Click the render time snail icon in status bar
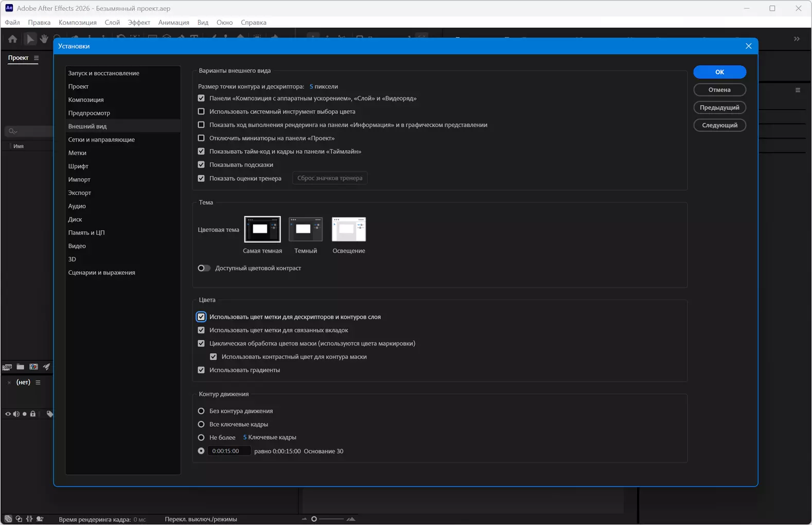The width and height of the screenshot is (812, 525). [40, 519]
